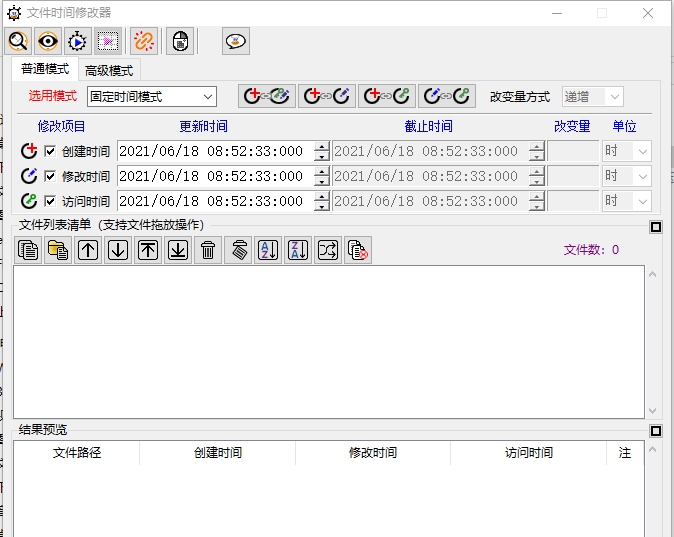This screenshot has width=674, height=537.
Task: Click the 创建时间 update time field
Action: click(216, 151)
